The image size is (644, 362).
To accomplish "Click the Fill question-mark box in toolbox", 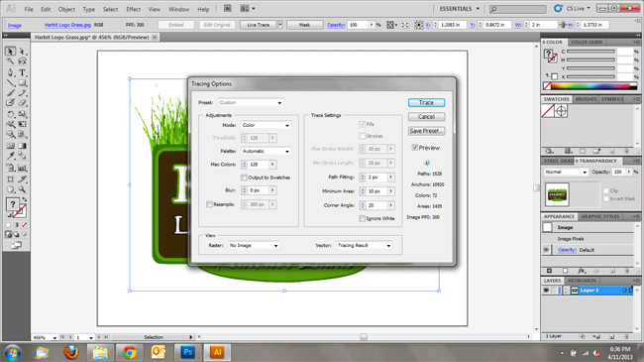I will [12, 203].
